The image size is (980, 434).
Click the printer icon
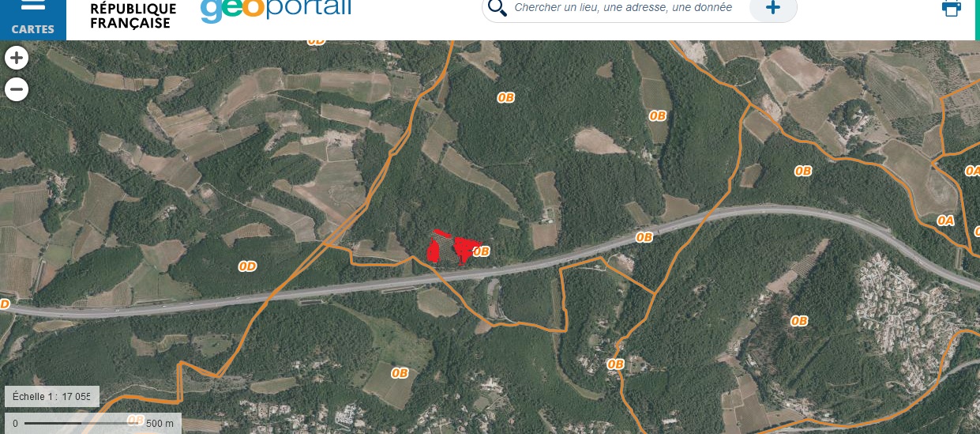tap(952, 9)
